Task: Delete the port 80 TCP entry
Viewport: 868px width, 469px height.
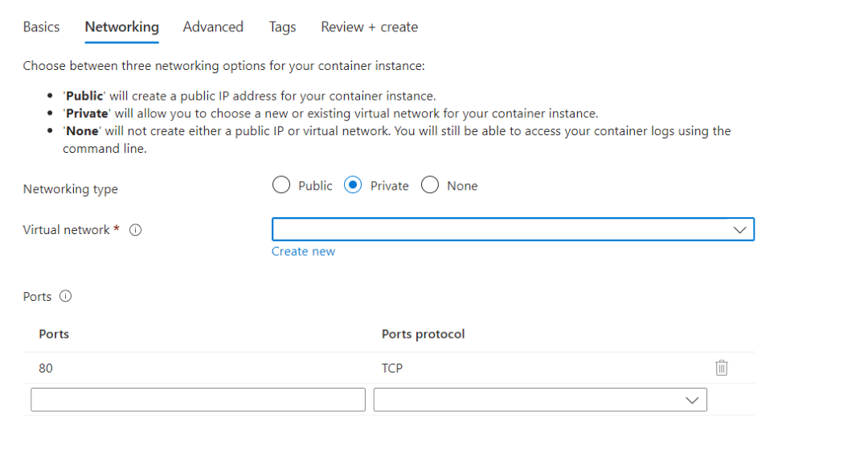Action: pyautogui.click(x=722, y=368)
